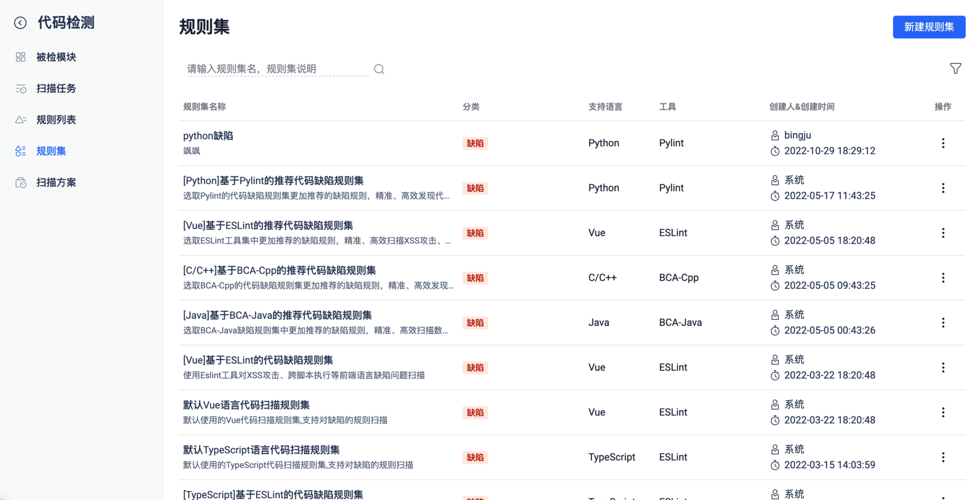The image size is (980, 500).
Task: Open the 被检模块 sidebar item
Action: coord(56,57)
